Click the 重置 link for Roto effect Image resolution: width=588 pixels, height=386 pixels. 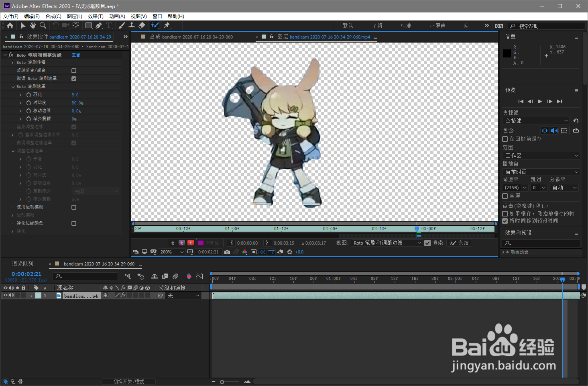76,55
